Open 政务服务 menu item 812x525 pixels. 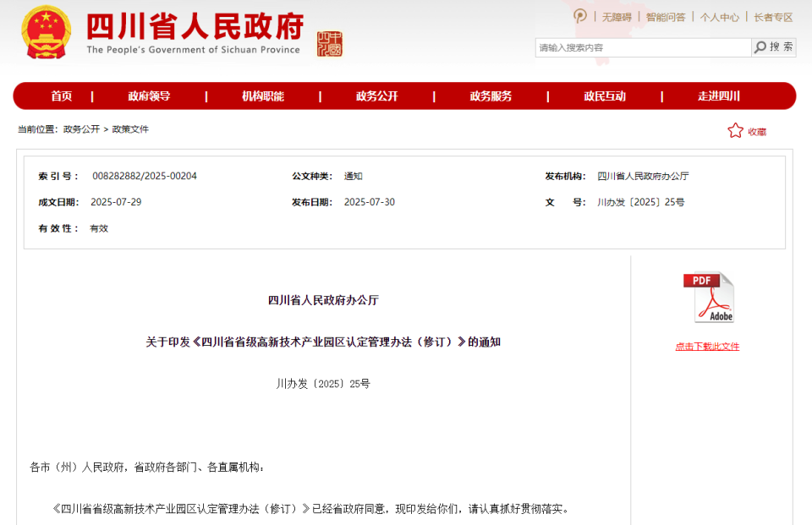[491, 96]
